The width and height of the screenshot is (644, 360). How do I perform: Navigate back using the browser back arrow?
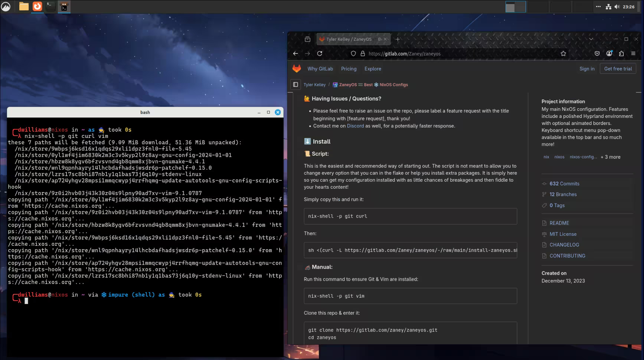[x=295, y=53]
